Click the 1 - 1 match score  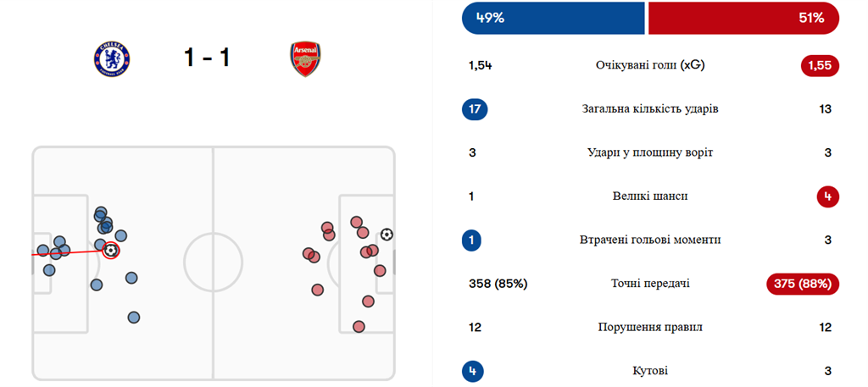coord(207,59)
